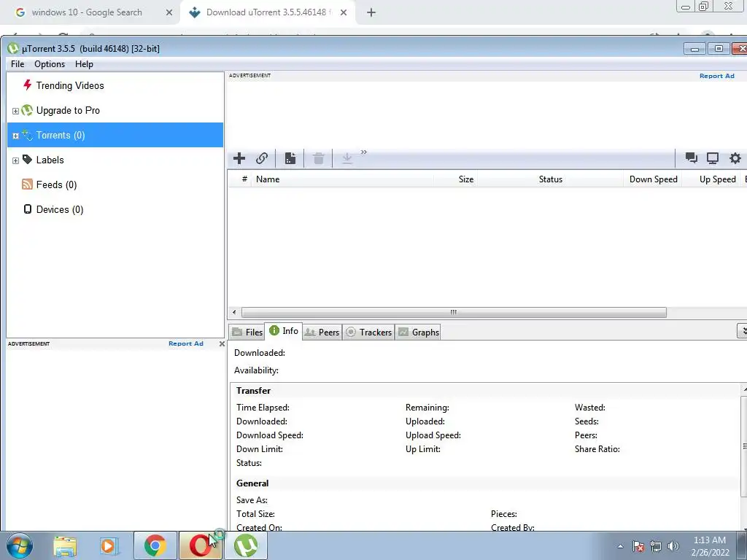Switch to the Trackers tab
This screenshot has width=747, height=560.
(368, 332)
